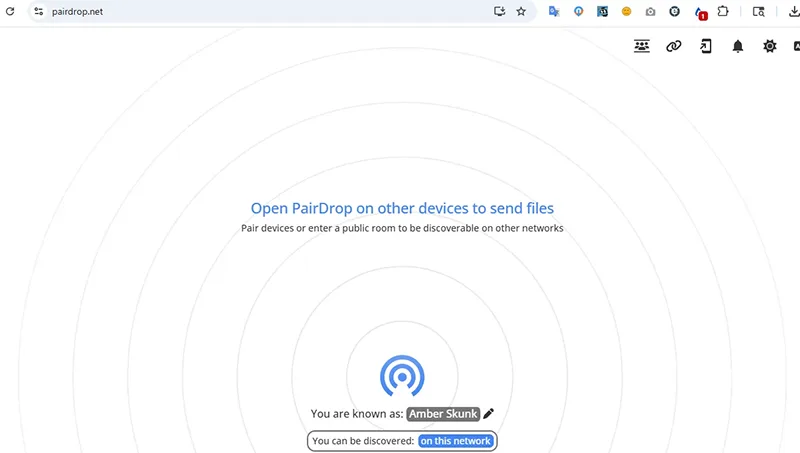Click the pair devices link icon
This screenshot has width=800, height=453.
tap(673, 46)
